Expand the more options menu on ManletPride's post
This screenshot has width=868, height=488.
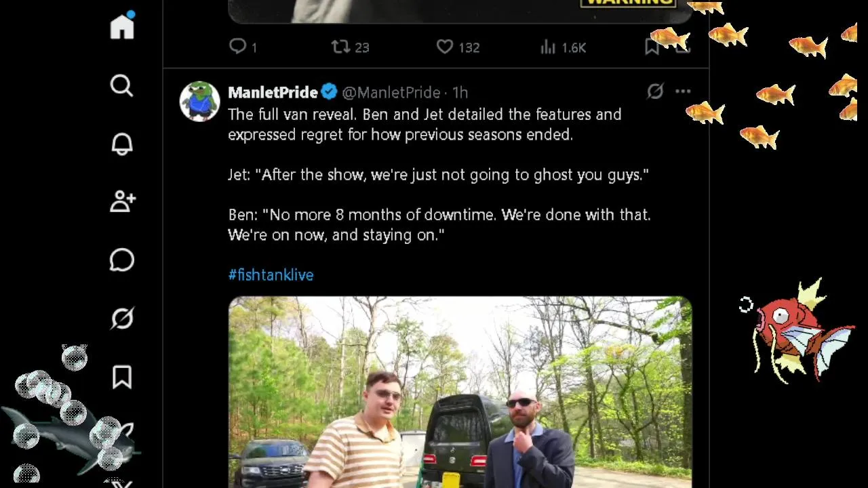tap(683, 91)
